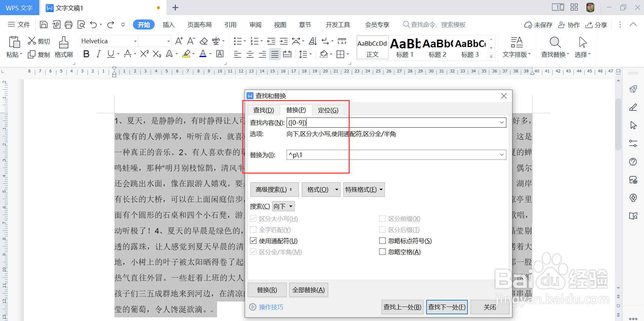The height and width of the screenshot is (321, 644).
Task: Enable the 忽略空格 checkbox
Action: 382,251
